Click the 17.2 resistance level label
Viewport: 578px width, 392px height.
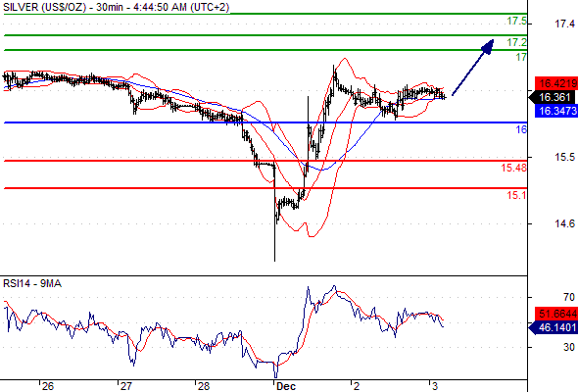516,42
